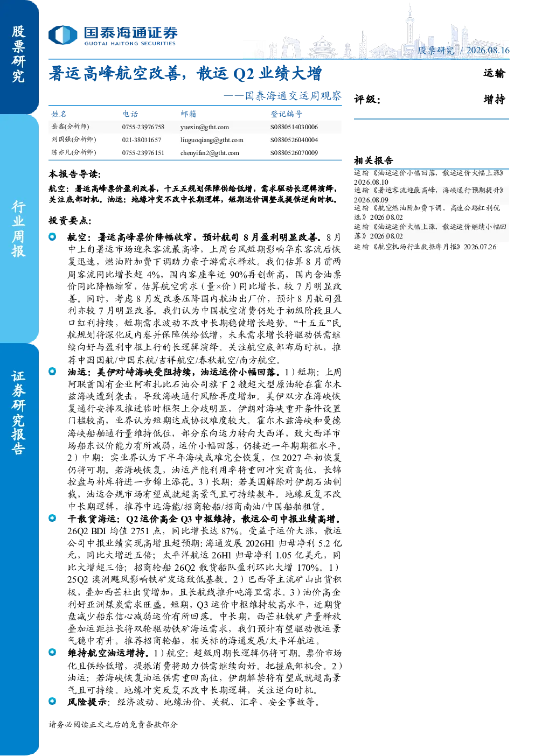Open related report 航空机场行业数据库月报
Screen dimensions: 535x756
point(425,247)
